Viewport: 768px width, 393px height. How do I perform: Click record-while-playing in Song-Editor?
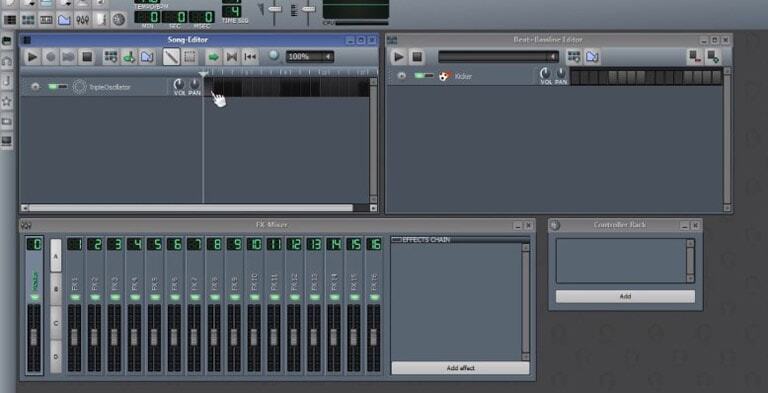[x=69, y=57]
